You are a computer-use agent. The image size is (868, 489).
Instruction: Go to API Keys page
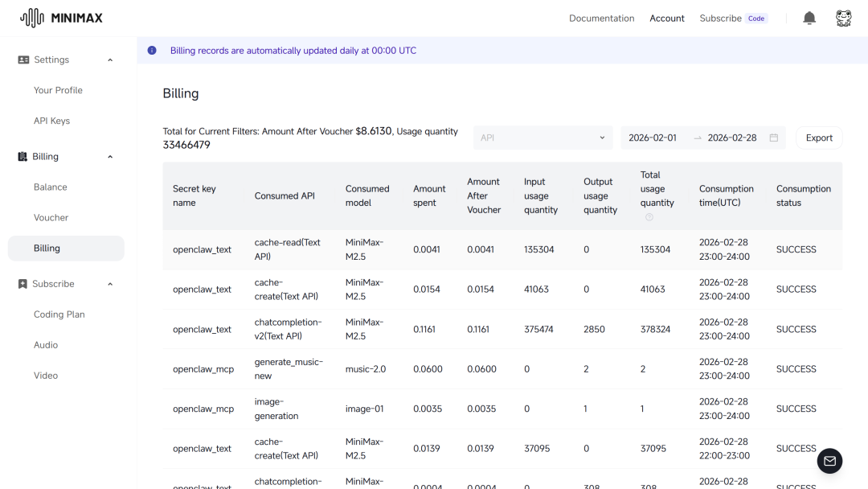51,121
